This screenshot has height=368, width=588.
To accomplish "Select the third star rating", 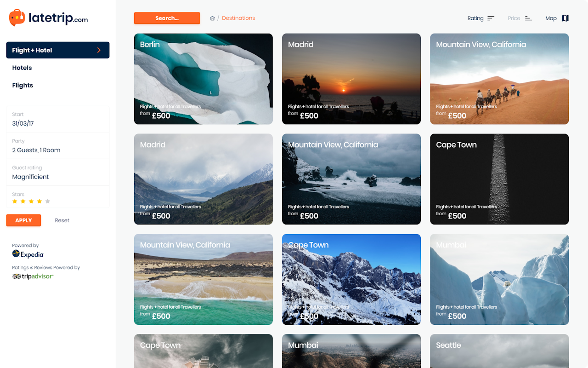I will pos(31,201).
